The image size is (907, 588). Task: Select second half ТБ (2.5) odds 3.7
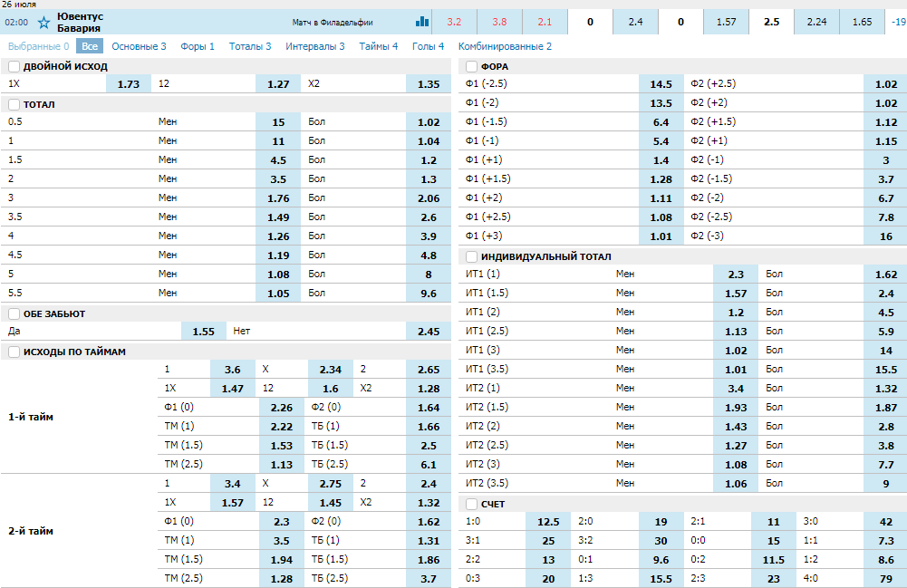[429, 579]
